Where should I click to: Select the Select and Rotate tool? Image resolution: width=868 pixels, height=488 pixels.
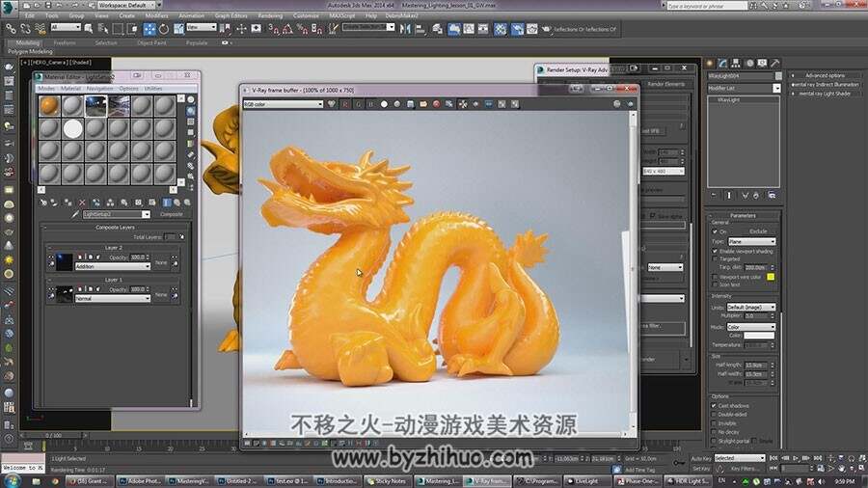click(x=164, y=29)
